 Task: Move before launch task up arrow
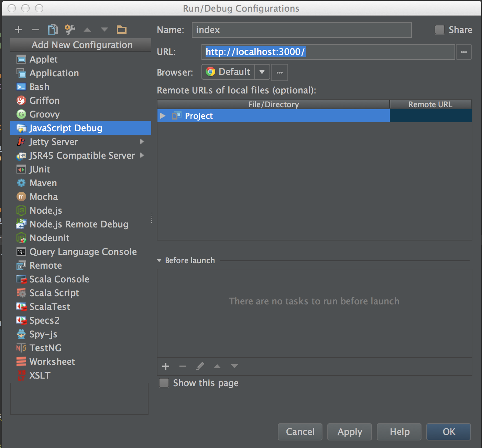[x=217, y=366]
